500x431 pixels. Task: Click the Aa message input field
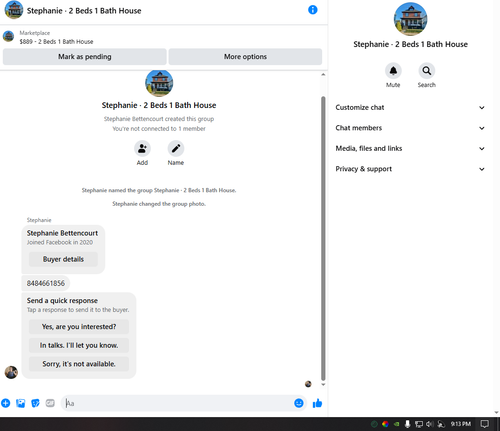coord(178,403)
